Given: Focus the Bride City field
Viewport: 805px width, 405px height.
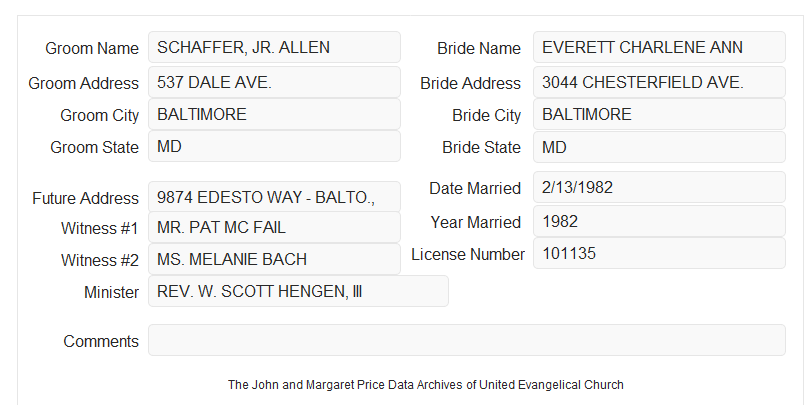Looking at the screenshot, I should point(659,114).
